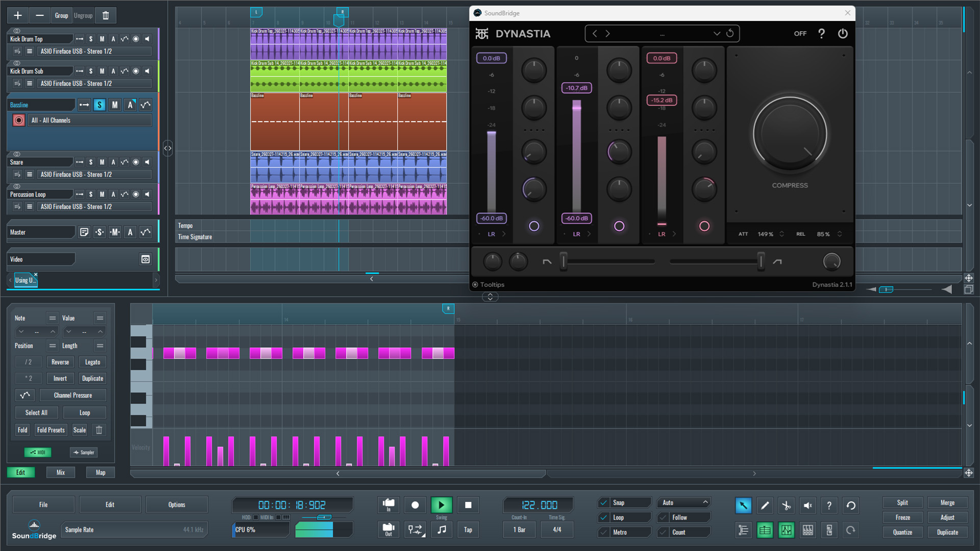Open Dynastia help question mark
The height and width of the screenshot is (551, 980).
point(821,33)
